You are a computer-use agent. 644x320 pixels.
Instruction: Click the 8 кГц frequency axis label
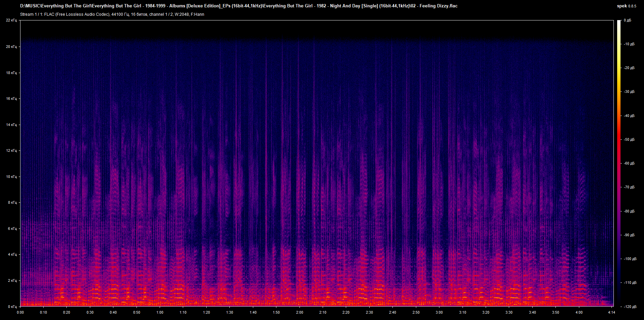[x=12, y=202]
